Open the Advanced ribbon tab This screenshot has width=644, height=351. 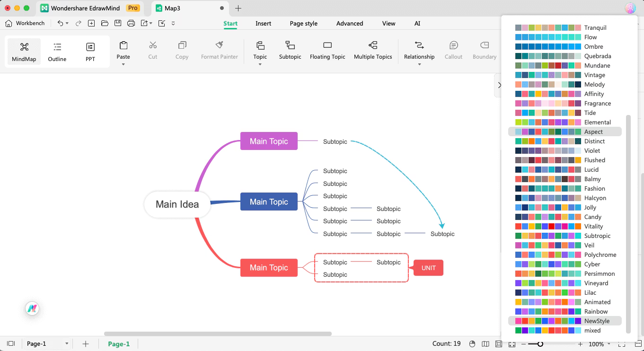tap(350, 24)
